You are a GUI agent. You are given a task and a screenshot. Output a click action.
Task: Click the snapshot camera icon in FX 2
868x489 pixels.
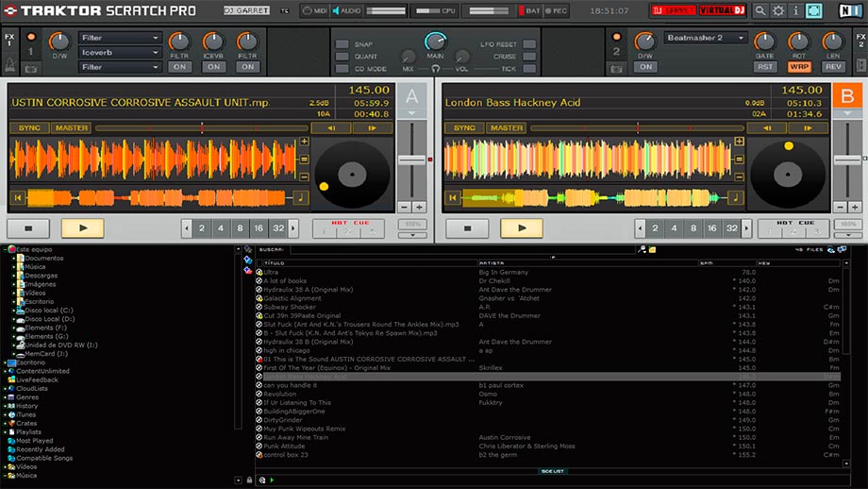click(616, 69)
